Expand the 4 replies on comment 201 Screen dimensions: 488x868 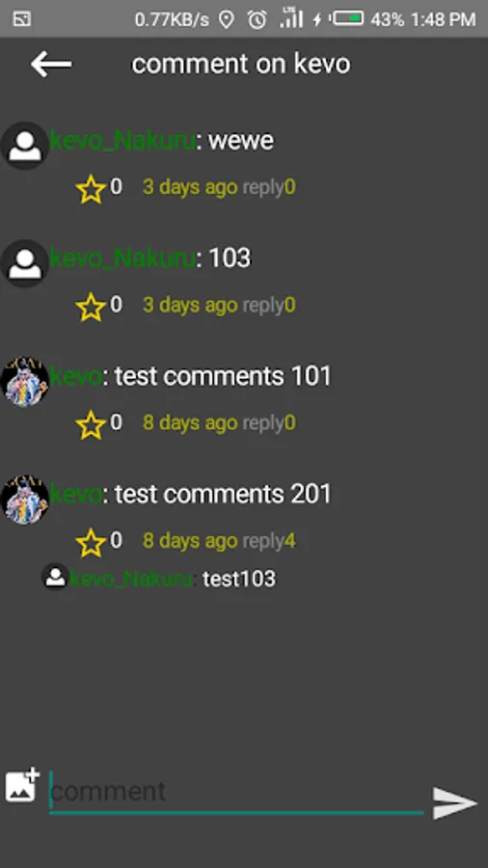pyautogui.click(x=269, y=541)
